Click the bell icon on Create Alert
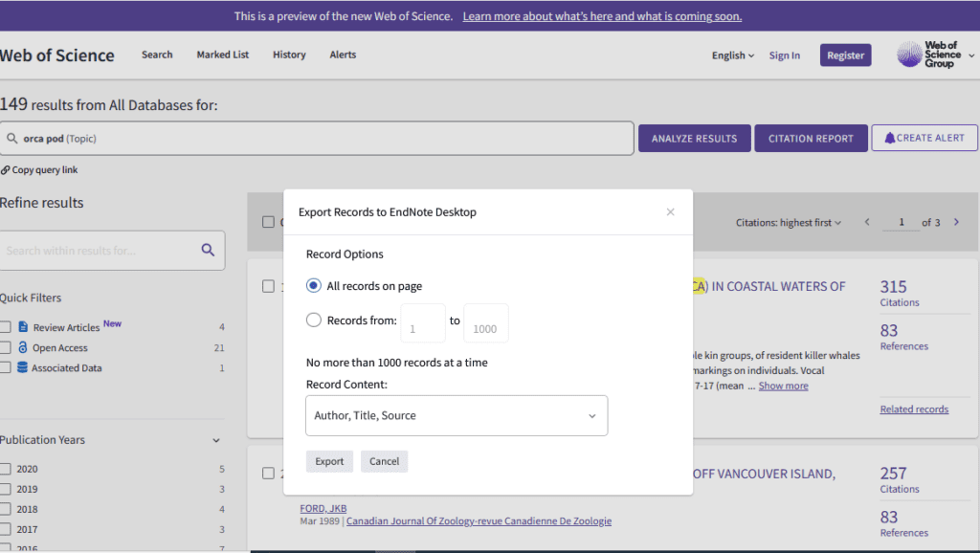 pyautogui.click(x=890, y=138)
